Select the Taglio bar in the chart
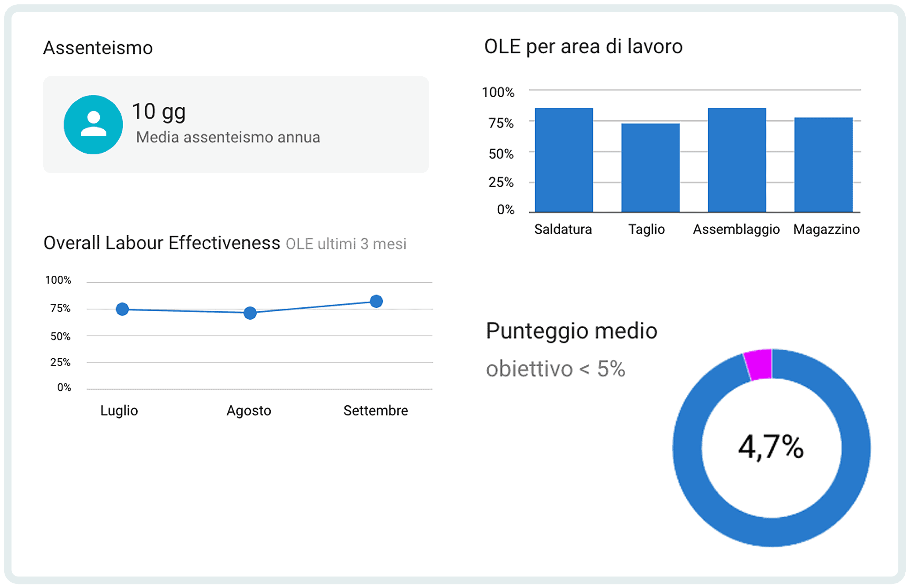913x588 pixels. [x=650, y=168]
